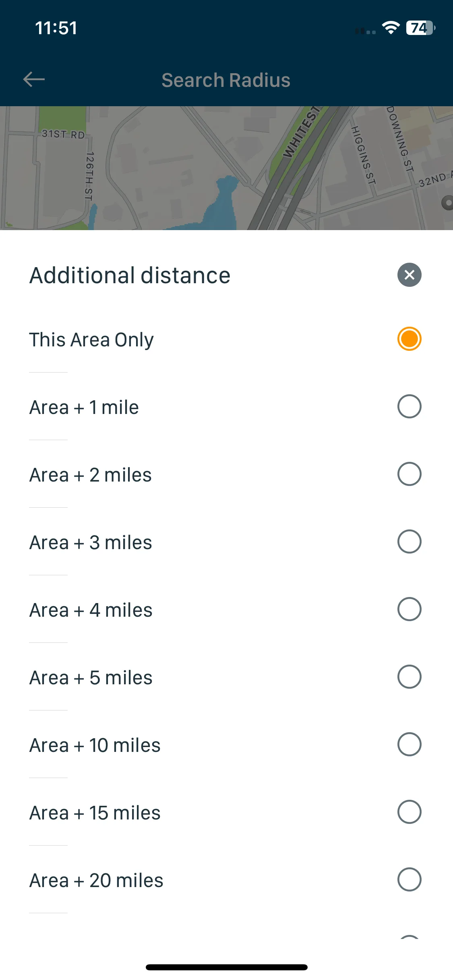Close the Additional distance sheet
This screenshot has height=980, width=453.
[x=409, y=275]
